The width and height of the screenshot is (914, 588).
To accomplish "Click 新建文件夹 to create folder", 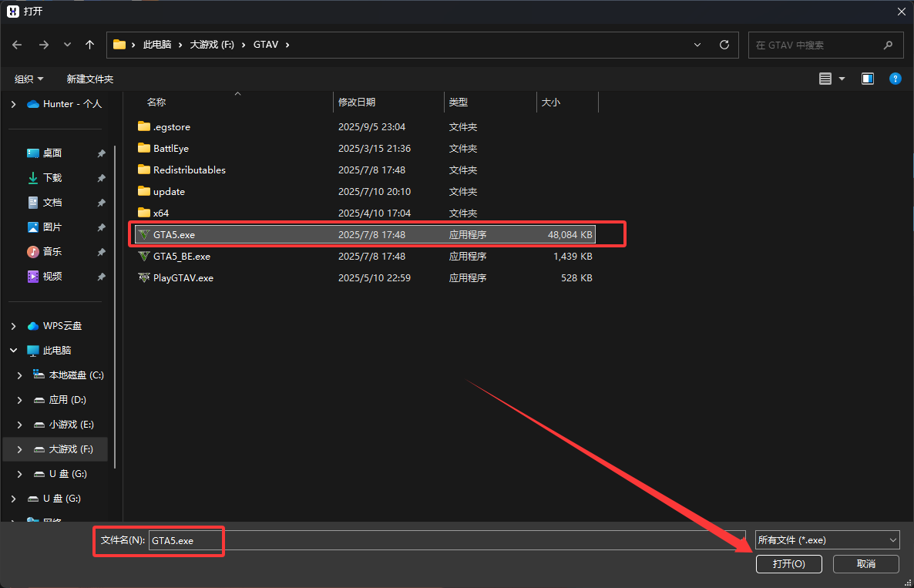I will point(89,79).
